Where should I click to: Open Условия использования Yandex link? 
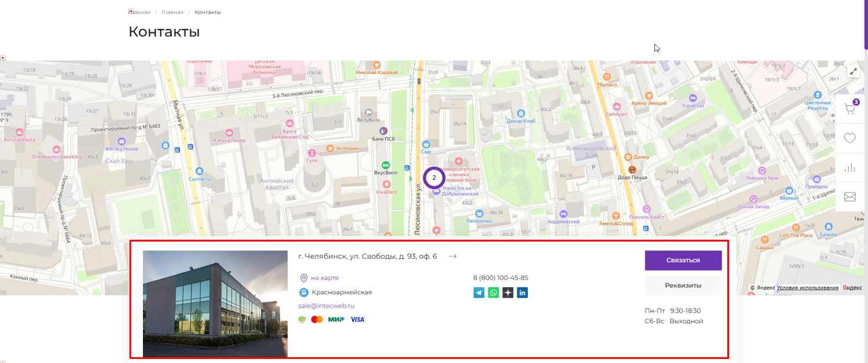click(x=807, y=288)
